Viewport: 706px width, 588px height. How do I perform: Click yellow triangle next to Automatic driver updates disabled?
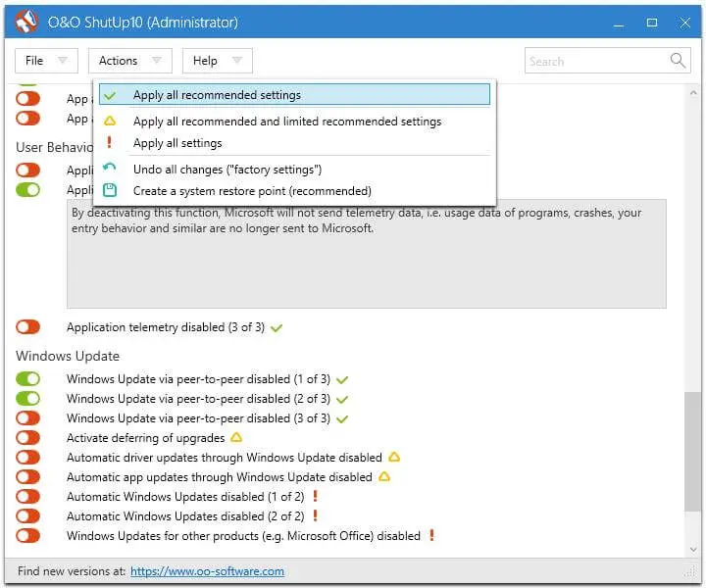(x=394, y=457)
